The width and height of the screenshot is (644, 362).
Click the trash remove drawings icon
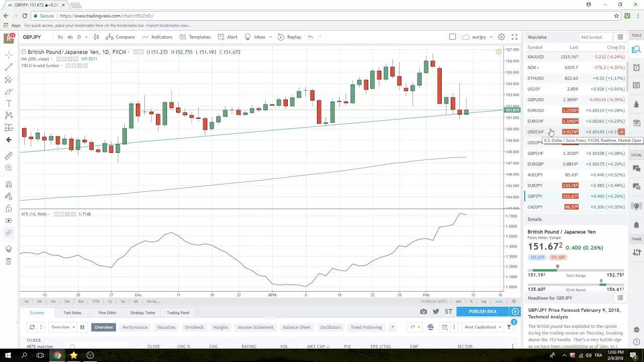[x=9, y=261]
